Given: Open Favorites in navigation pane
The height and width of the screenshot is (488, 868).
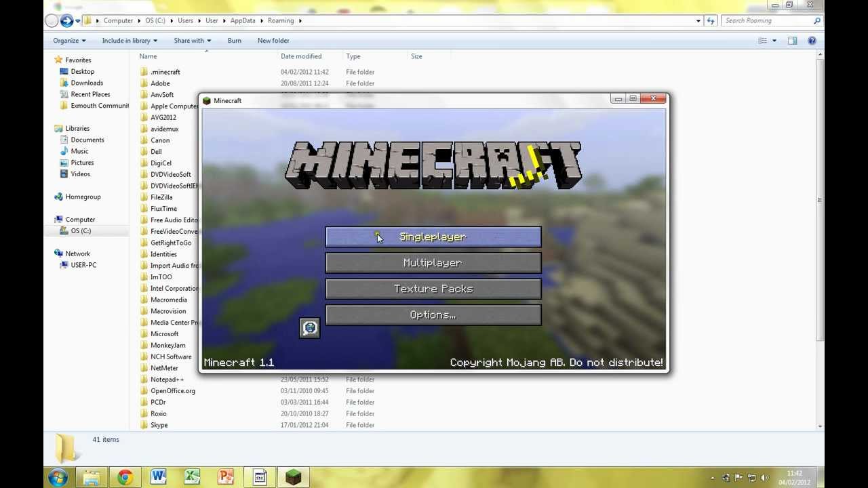Looking at the screenshot, I should (x=78, y=60).
